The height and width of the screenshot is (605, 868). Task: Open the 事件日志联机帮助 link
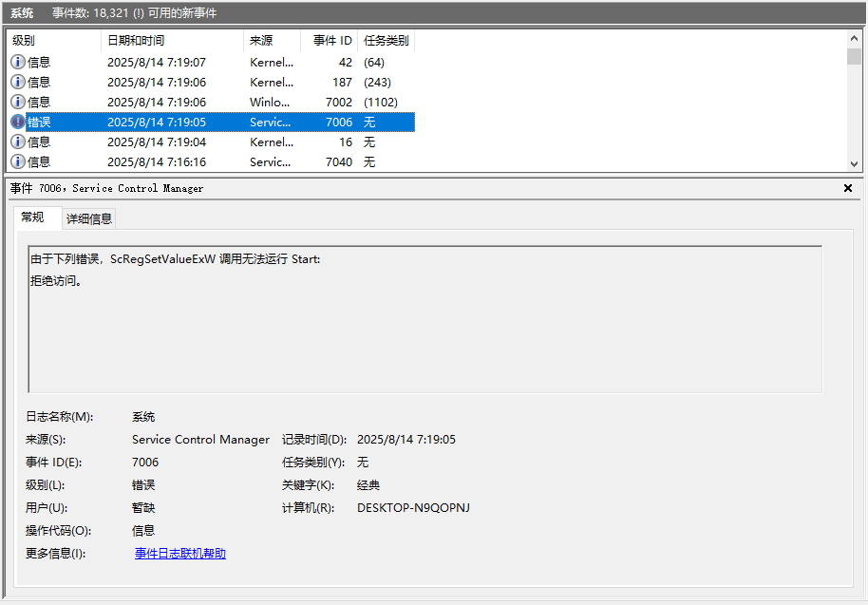pyautogui.click(x=180, y=554)
